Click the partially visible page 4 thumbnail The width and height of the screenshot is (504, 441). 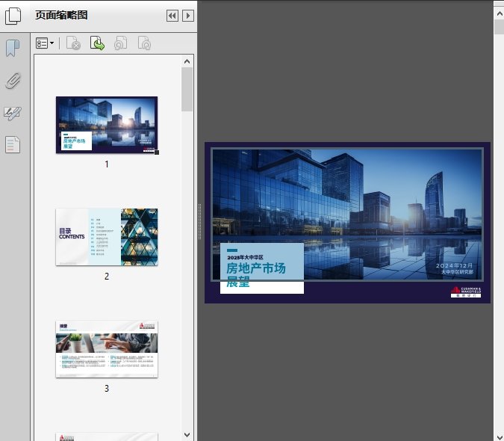107,437
